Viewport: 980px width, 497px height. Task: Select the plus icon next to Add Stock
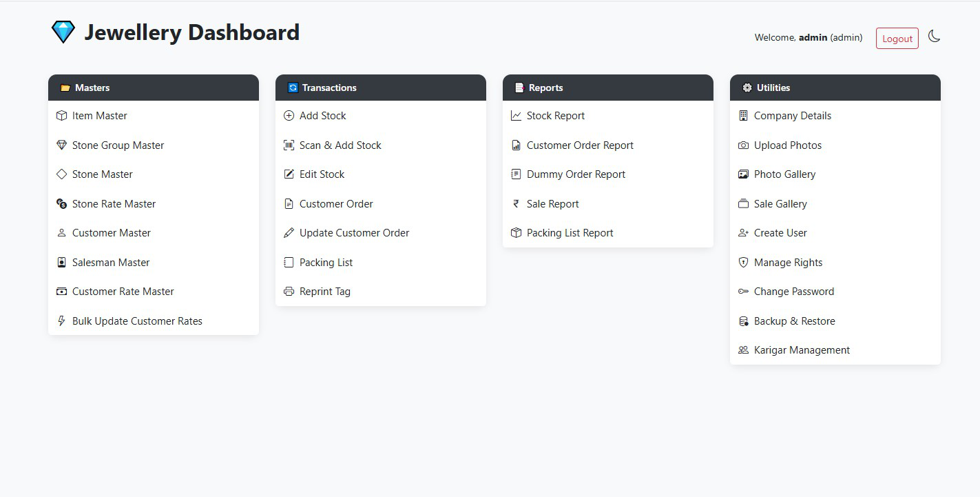(289, 115)
